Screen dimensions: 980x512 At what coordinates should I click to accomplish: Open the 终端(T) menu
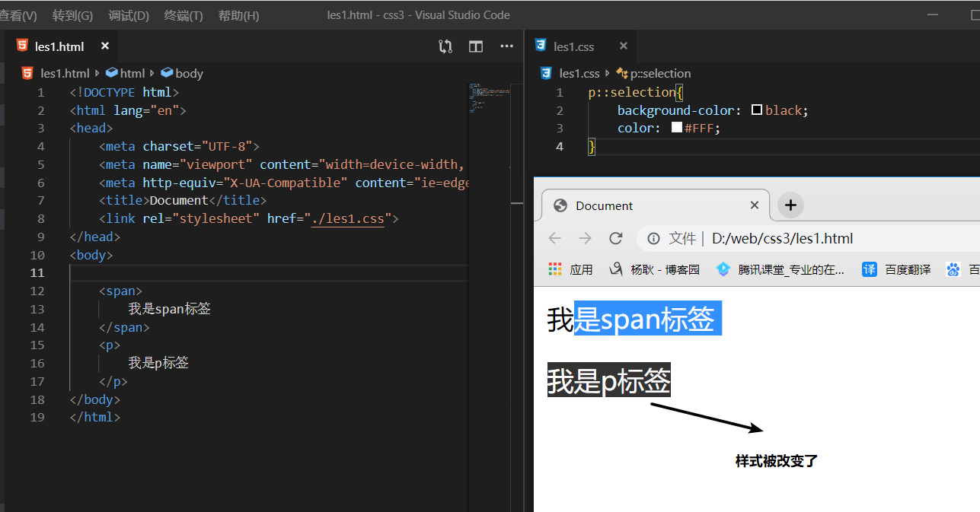(x=184, y=15)
